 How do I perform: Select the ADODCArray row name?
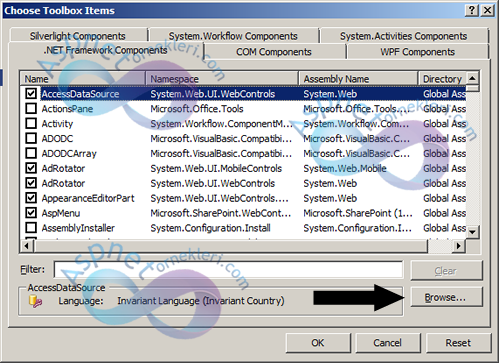point(69,153)
